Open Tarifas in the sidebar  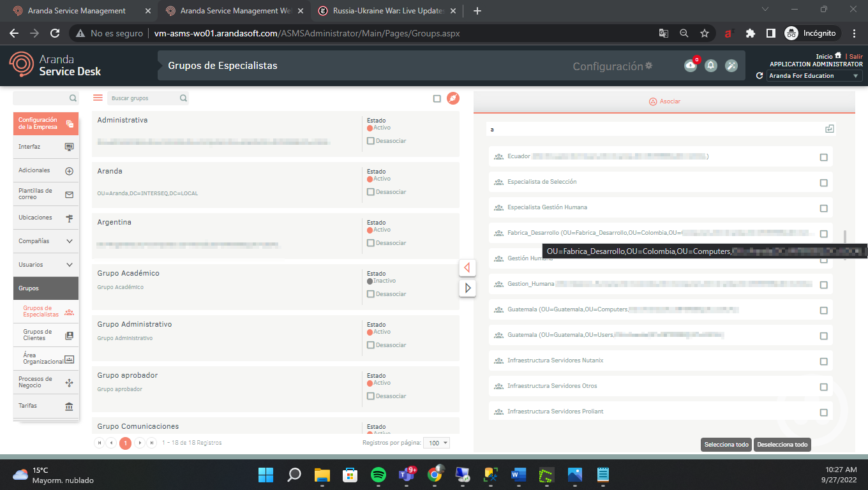46,406
